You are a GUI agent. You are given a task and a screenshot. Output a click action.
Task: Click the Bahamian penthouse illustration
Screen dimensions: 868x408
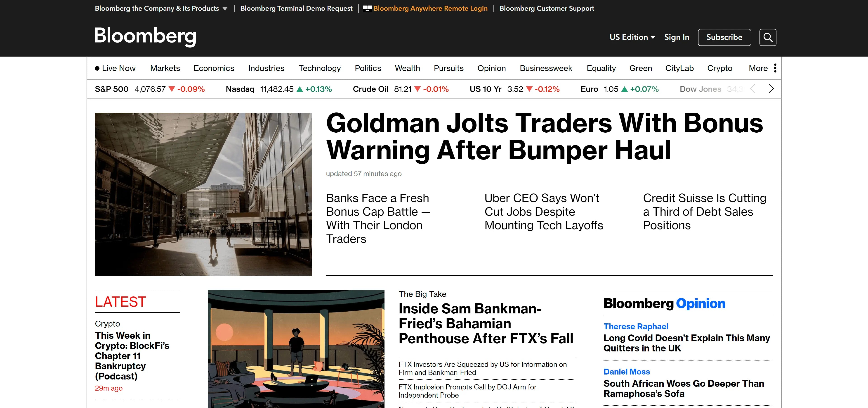(x=296, y=347)
